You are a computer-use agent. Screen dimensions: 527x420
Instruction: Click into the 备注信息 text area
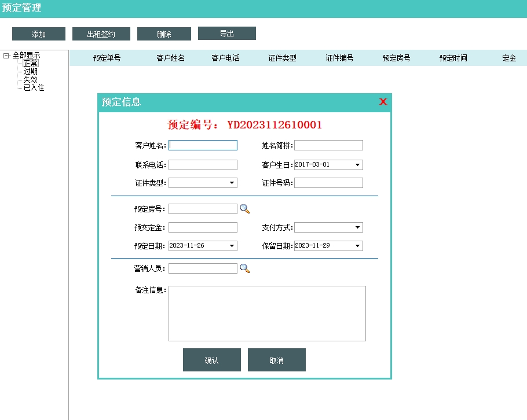point(267,313)
